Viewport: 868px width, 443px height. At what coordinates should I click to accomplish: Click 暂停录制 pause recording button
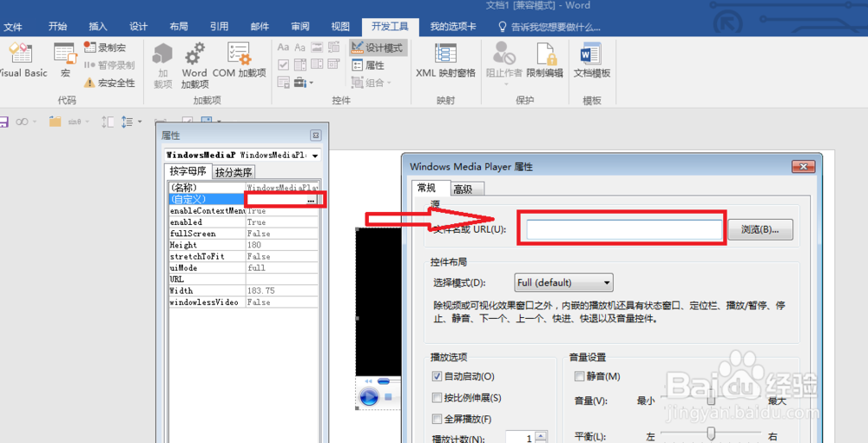109,65
